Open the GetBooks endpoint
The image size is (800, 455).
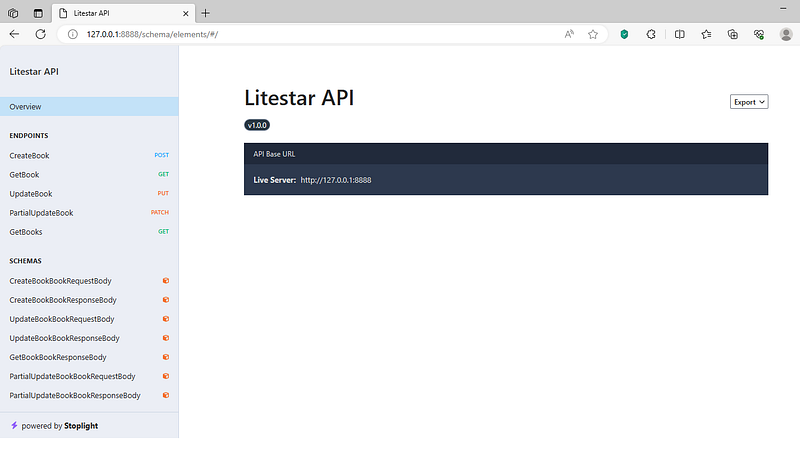(x=89, y=232)
